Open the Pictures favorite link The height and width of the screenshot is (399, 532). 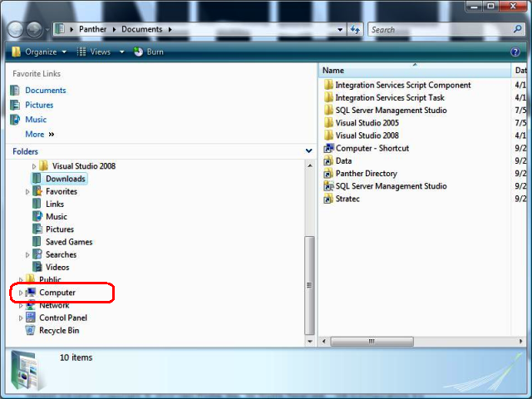tap(39, 105)
